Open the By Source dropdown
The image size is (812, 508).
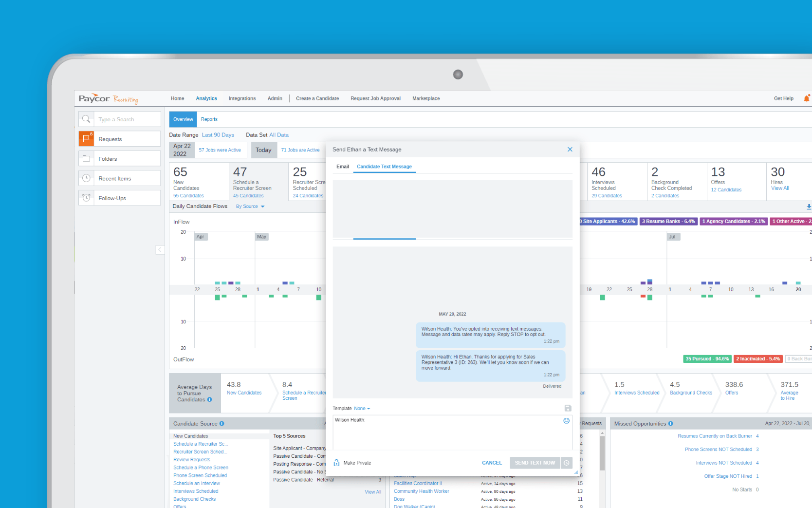[x=250, y=207]
